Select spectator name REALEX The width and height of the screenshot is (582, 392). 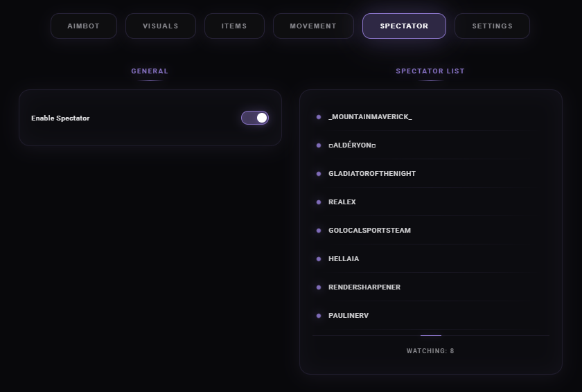(342, 202)
